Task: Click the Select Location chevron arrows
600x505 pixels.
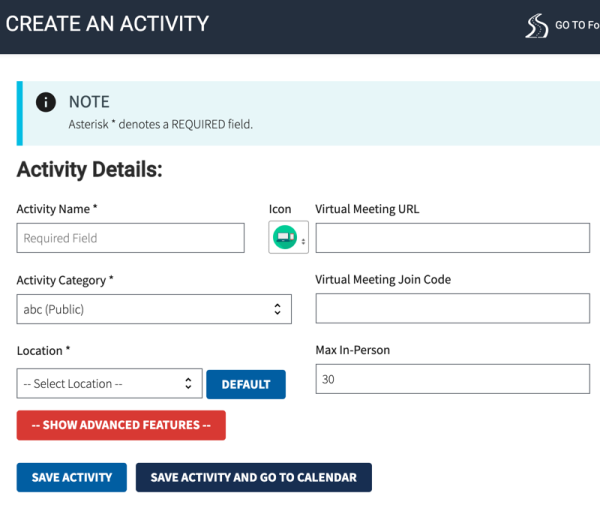Action: 188,383
